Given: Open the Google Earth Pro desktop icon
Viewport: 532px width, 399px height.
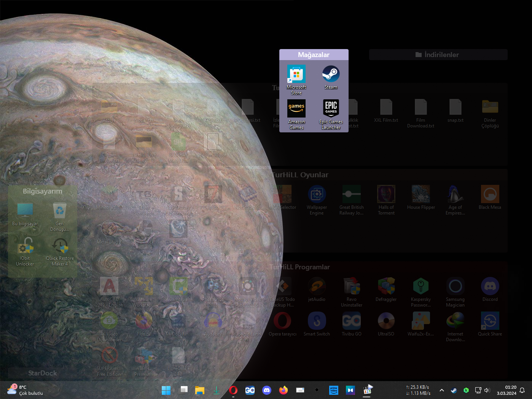Looking at the screenshot, I should tap(247, 327).
